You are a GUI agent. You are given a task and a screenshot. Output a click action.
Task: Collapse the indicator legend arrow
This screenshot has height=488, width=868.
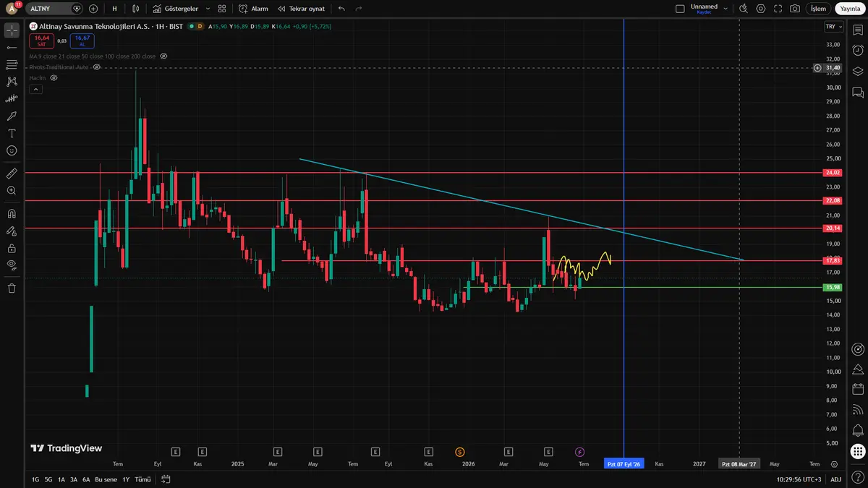coord(35,89)
